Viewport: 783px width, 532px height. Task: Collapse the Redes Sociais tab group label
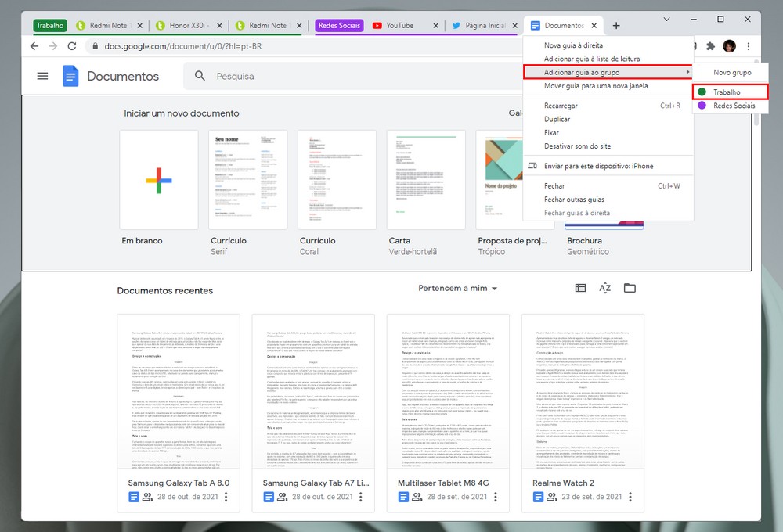coord(339,26)
